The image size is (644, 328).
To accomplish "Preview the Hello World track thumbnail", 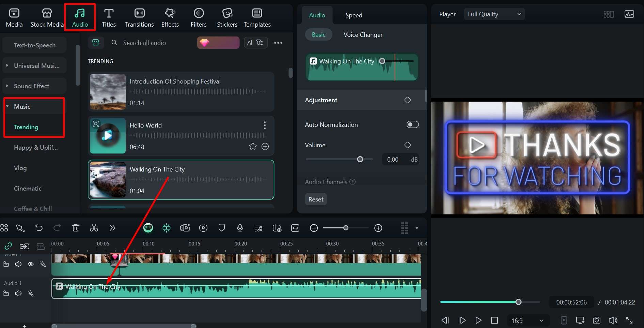I will tap(108, 136).
